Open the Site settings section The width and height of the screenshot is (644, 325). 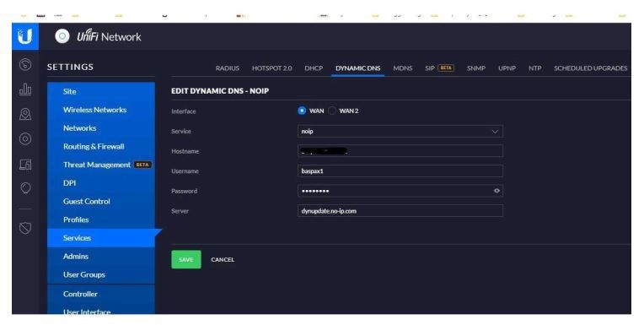tap(101, 91)
